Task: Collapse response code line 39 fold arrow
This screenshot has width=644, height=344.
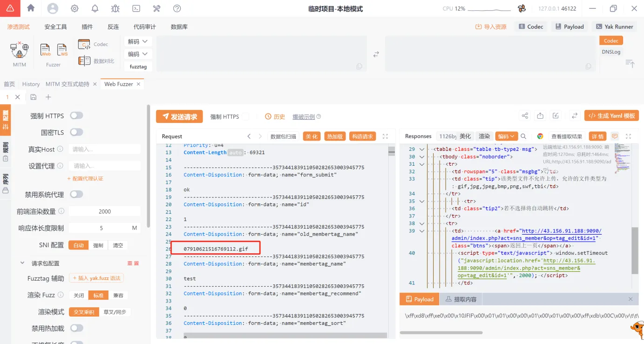Action: click(x=422, y=231)
